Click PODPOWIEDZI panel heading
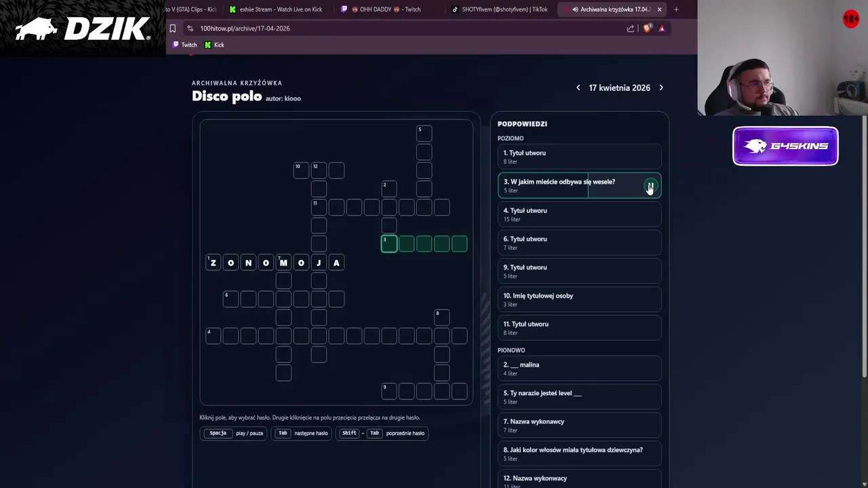868x488 pixels. (x=522, y=124)
